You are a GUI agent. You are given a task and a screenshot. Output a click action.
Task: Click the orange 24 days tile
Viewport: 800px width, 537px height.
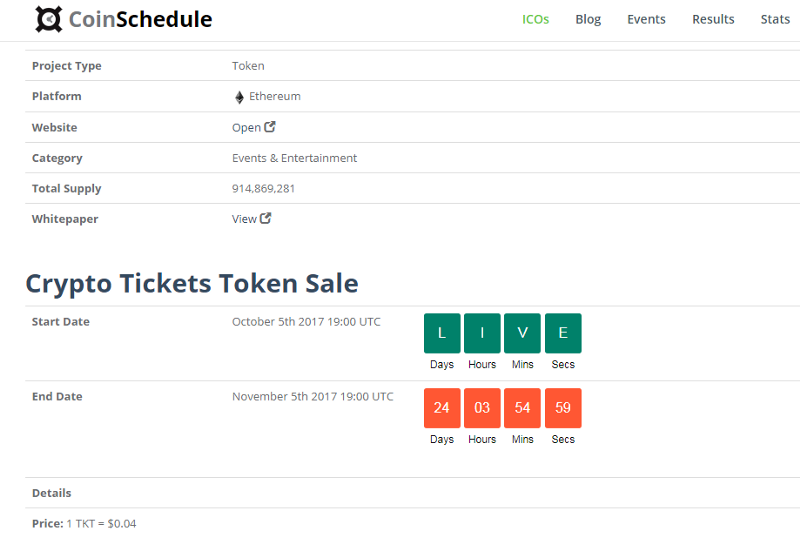pyautogui.click(x=442, y=408)
